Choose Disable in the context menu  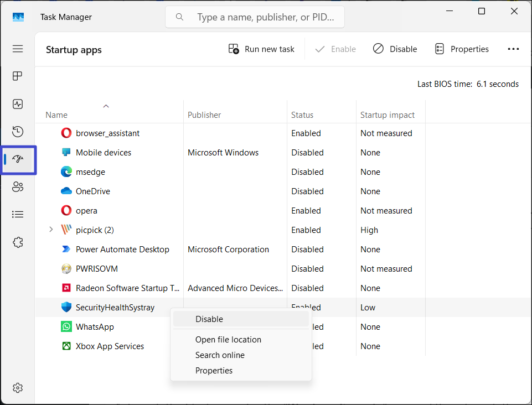(x=209, y=319)
